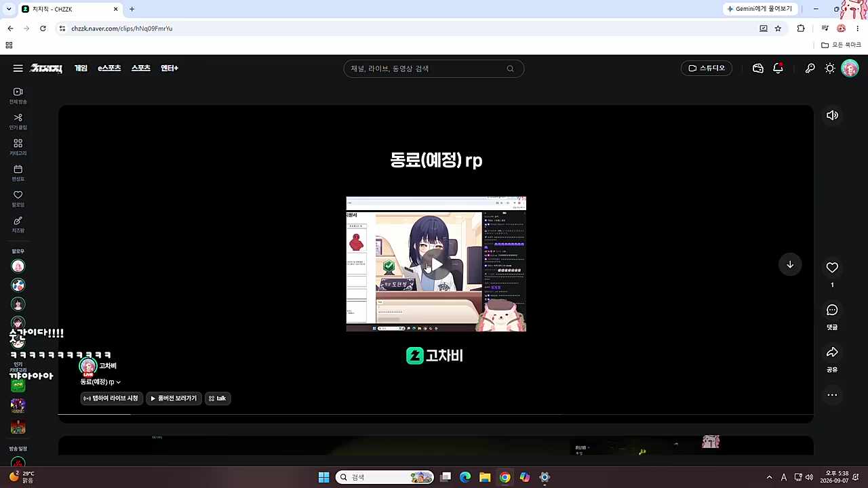Image resolution: width=868 pixels, height=488 pixels.
Task: Open 전체 방송 in the sidebar
Action: [18, 96]
